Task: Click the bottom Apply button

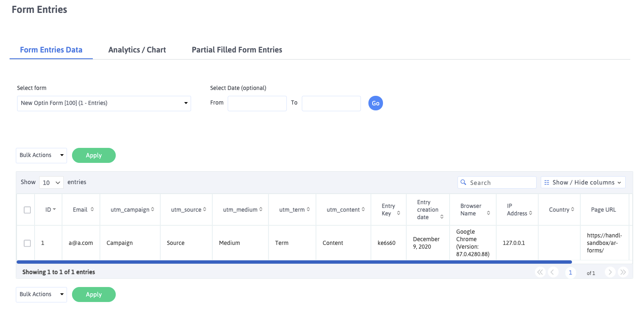Action: coord(94,295)
